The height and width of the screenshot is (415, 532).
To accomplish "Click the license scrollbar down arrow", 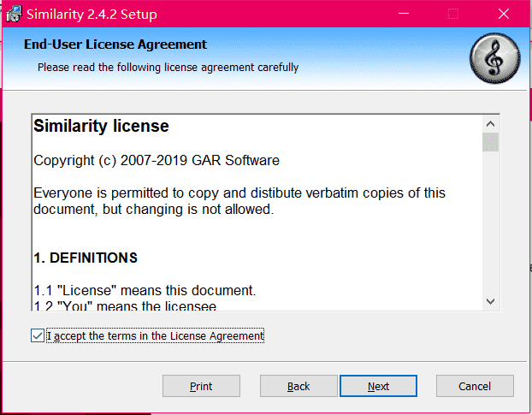I will pos(490,301).
